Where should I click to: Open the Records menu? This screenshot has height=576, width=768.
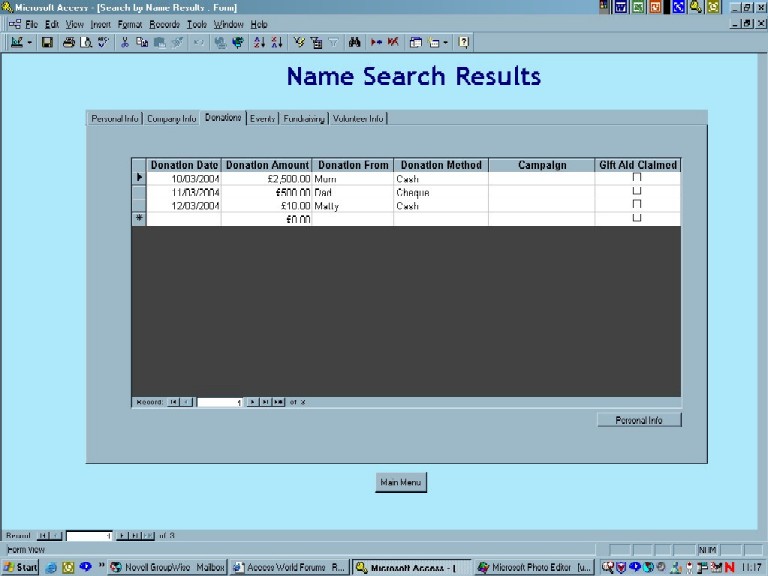pos(165,24)
